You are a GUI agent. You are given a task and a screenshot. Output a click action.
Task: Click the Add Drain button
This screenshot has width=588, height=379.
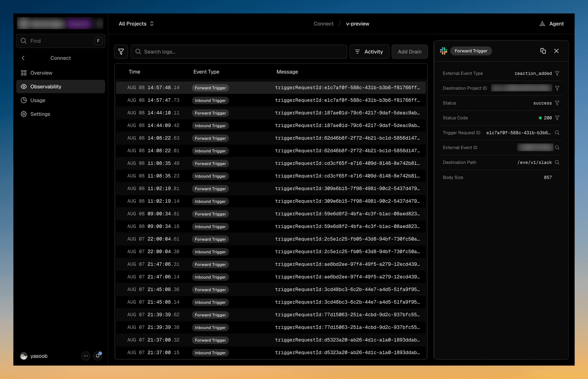pos(409,52)
